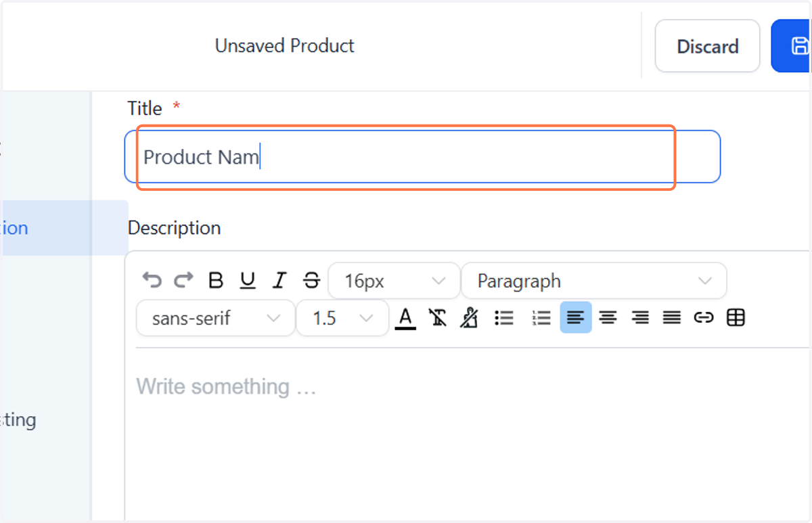Toggle underline formatting
The height and width of the screenshot is (523, 812).
click(x=248, y=280)
